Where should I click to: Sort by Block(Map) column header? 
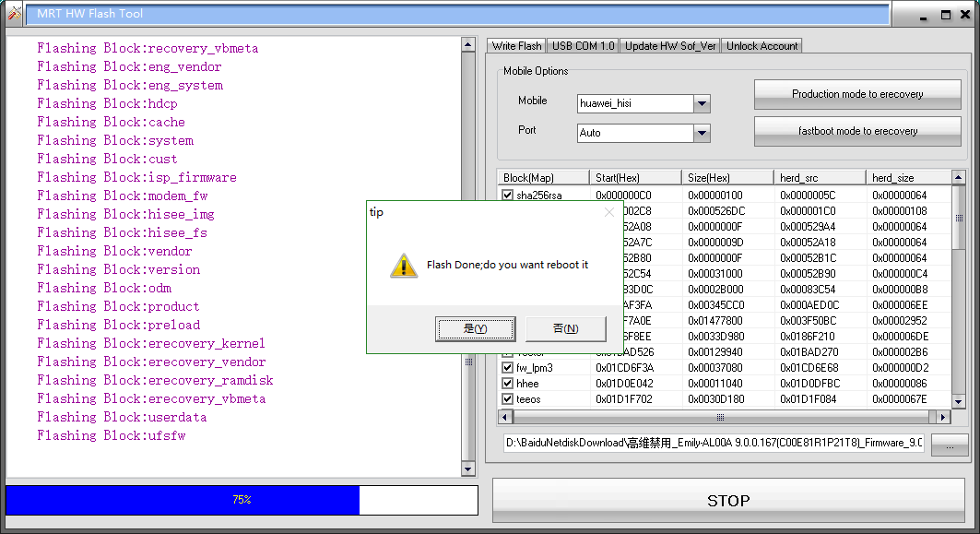point(543,178)
